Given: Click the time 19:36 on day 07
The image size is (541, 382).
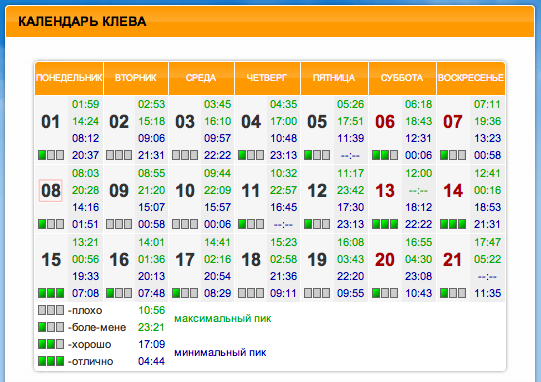Looking at the screenshot, I should click(487, 121).
